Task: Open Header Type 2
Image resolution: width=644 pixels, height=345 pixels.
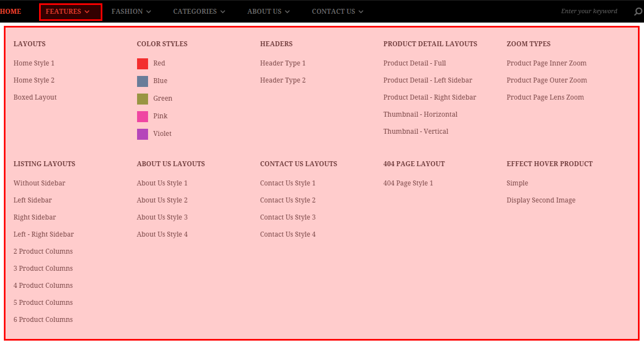Action: tap(283, 80)
